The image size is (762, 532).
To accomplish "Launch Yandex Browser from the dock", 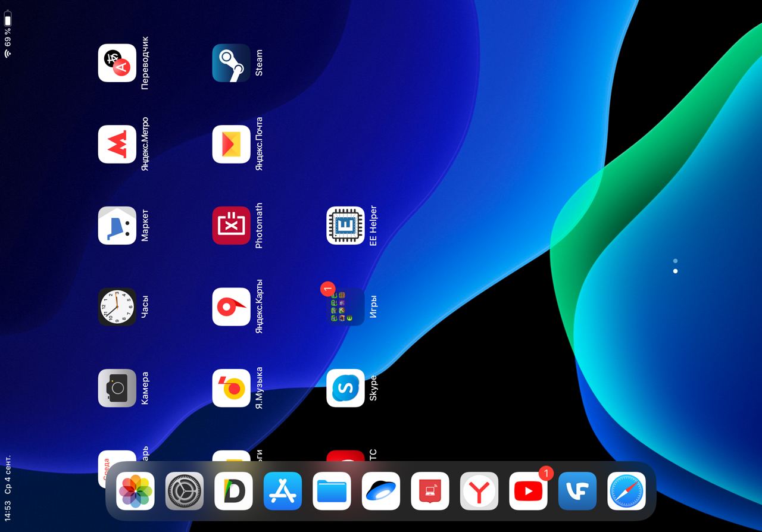I will coord(479,491).
